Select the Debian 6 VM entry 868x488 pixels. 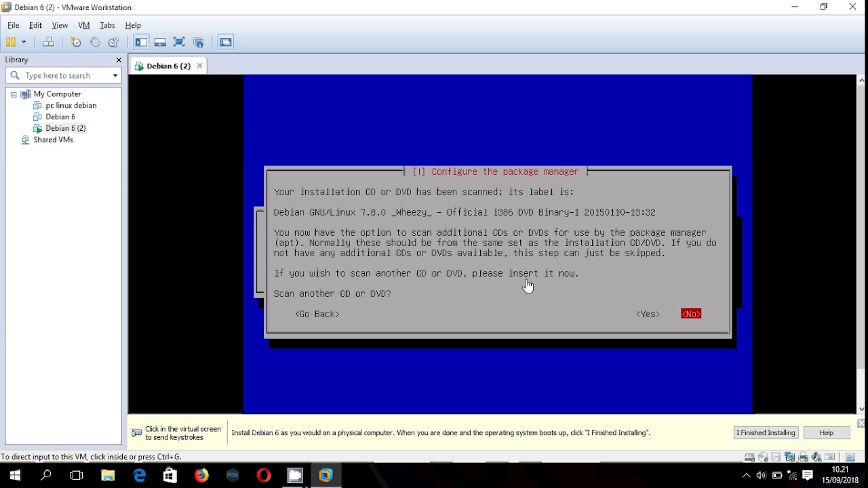tap(60, 117)
